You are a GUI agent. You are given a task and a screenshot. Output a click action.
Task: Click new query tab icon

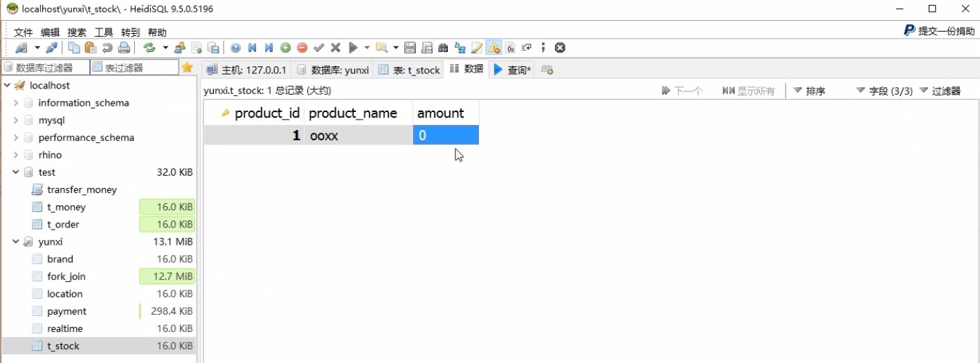coord(547,70)
